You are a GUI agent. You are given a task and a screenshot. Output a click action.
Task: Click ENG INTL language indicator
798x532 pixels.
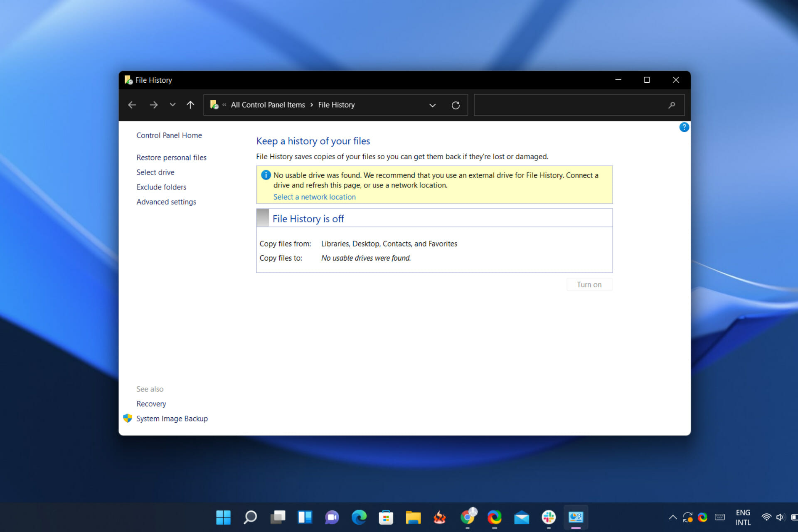743,517
